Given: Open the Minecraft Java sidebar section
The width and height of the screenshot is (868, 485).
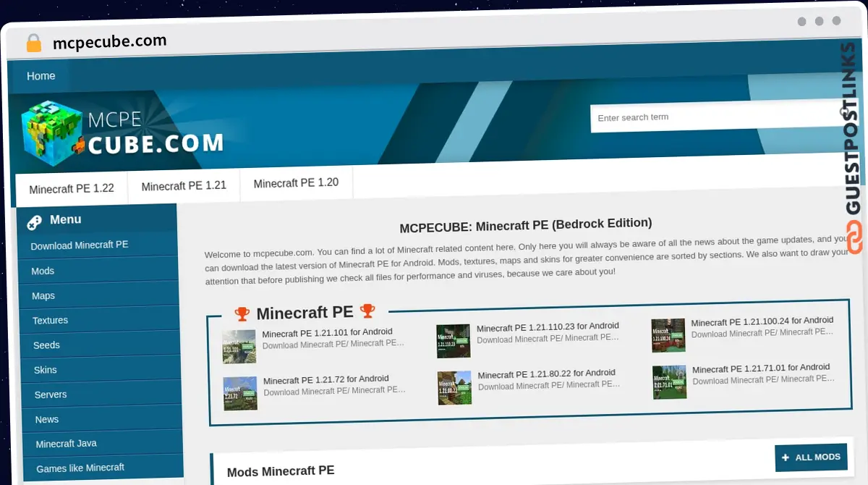Looking at the screenshot, I should (x=103, y=443).
